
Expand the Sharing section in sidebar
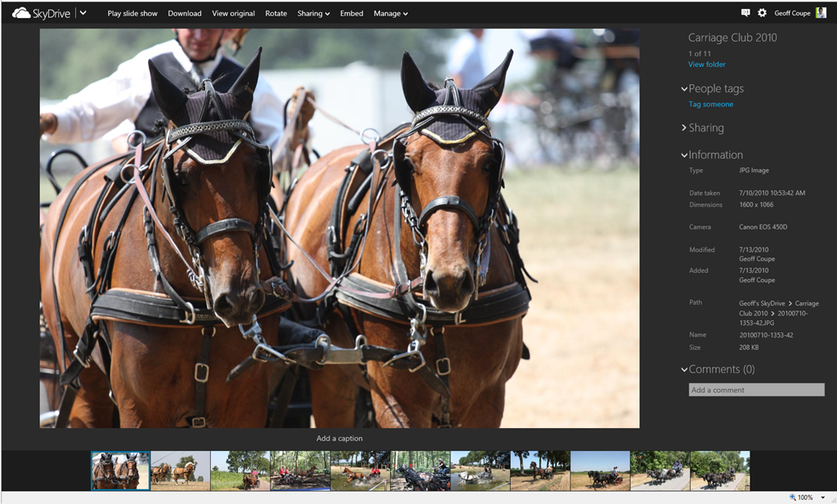(684, 128)
